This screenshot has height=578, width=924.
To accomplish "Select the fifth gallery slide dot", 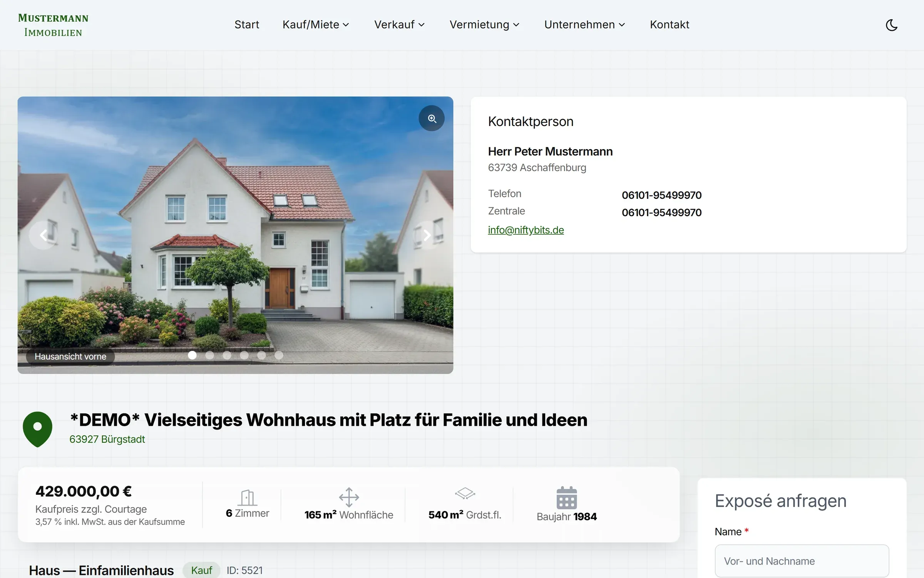I will 261,355.
